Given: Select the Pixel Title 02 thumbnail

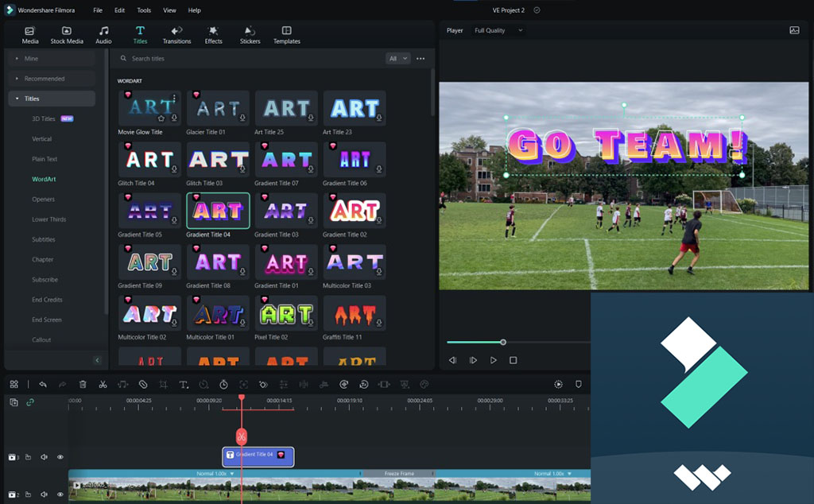Looking at the screenshot, I should click(286, 313).
